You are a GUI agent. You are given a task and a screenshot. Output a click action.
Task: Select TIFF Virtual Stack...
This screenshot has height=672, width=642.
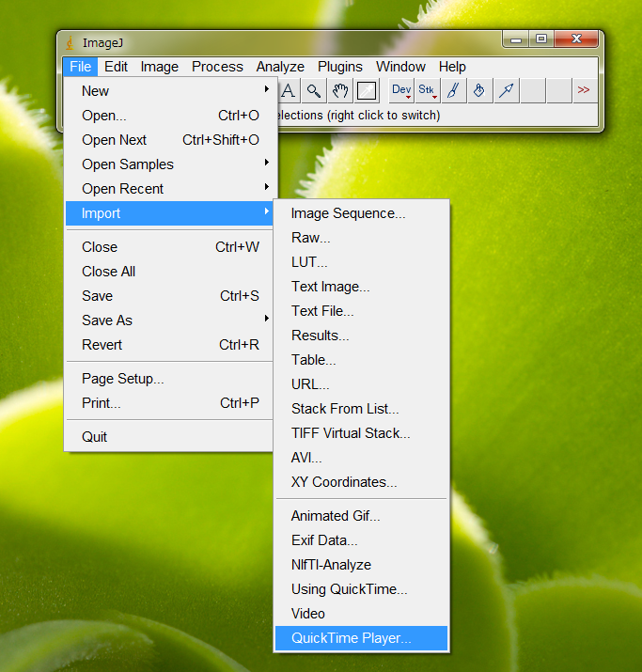tap(361, 433)
